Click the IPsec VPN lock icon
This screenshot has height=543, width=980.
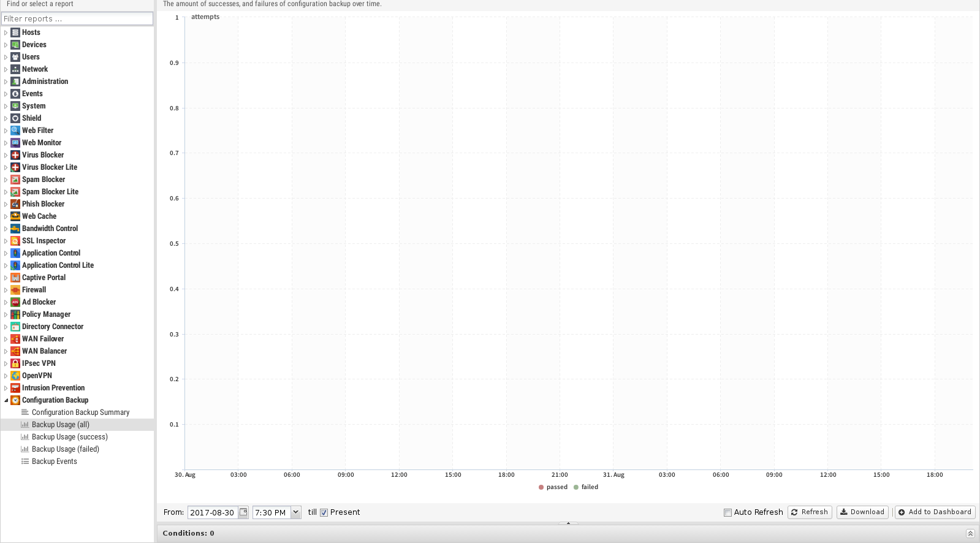click(15, 363)
